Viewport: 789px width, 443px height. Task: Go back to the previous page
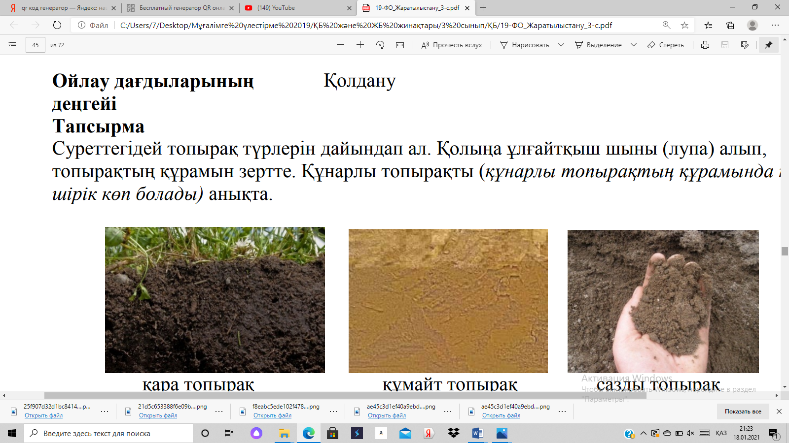click(x=14, y=25)
